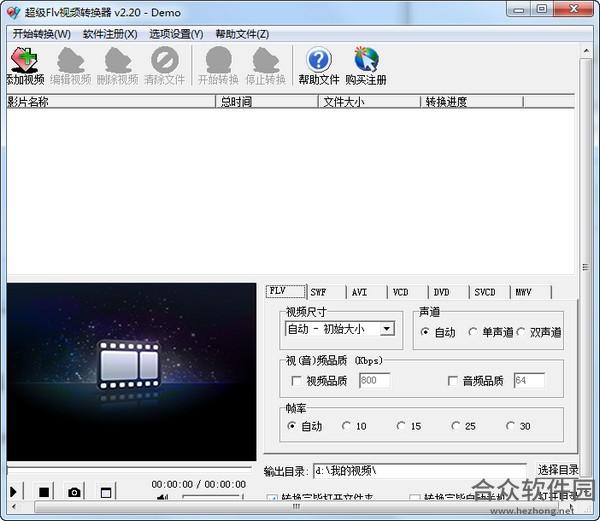
Task: Click the Delete Video (删除视频) toolbar icon
Action: point(118,65)
